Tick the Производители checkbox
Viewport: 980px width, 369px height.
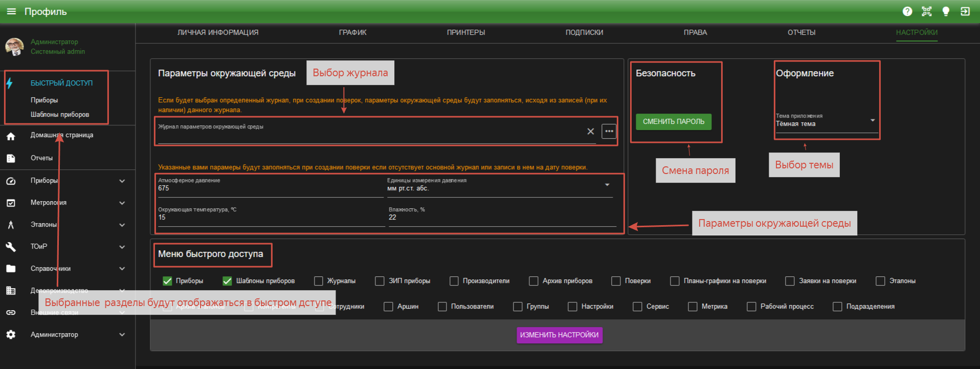click(x=454, y=281)
